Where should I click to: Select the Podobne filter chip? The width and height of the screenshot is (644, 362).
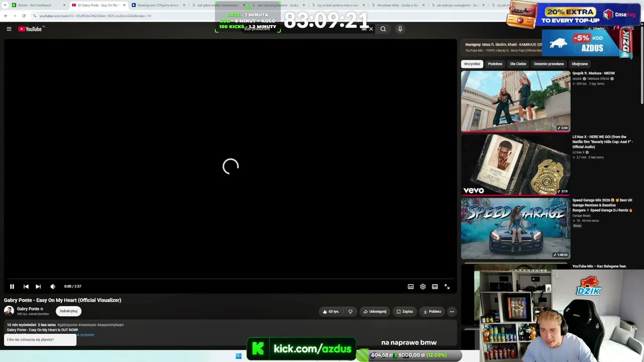tap(495, 64)
